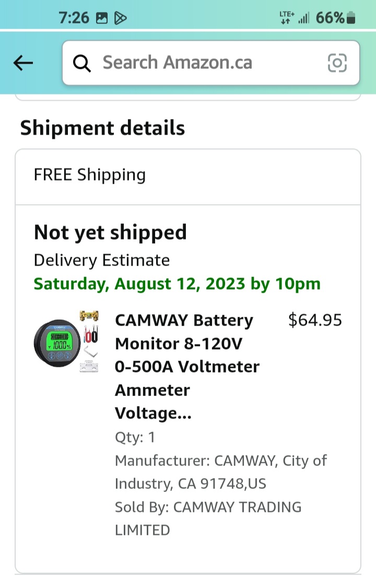Tap the Google Photos icon in status bar

coord(102,17)
